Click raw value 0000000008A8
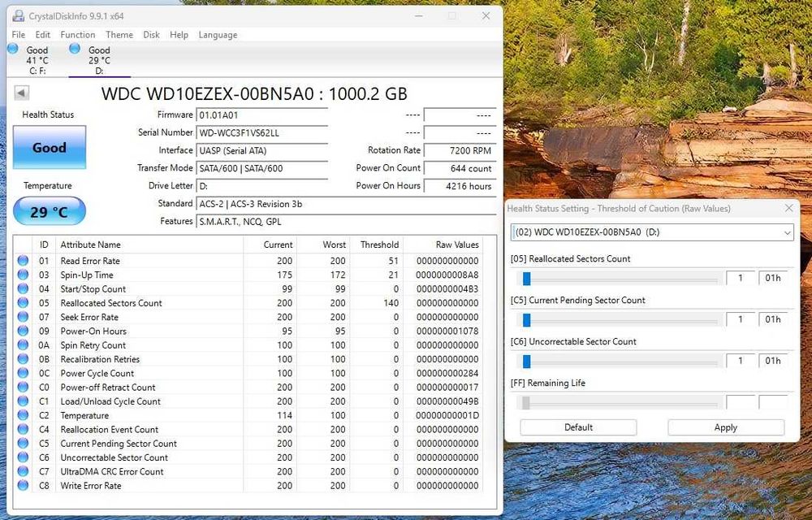This screenshot has height=520, width=812. (447, 275)
